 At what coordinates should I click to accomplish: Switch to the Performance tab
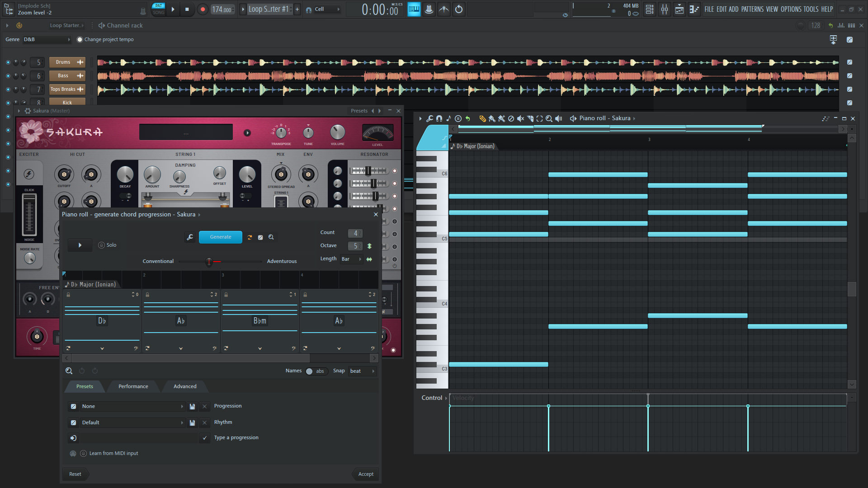click(133, 387)
